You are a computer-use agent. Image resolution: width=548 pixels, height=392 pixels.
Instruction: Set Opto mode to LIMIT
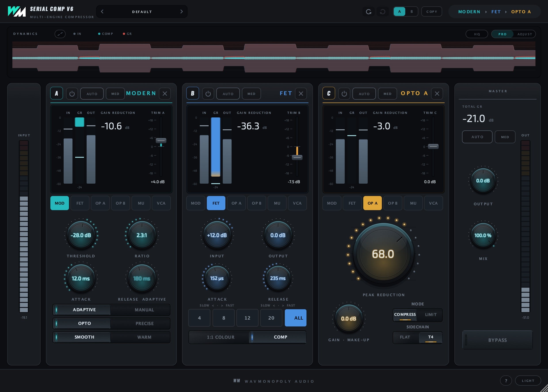pyautogui.click(x=431, y=315)
